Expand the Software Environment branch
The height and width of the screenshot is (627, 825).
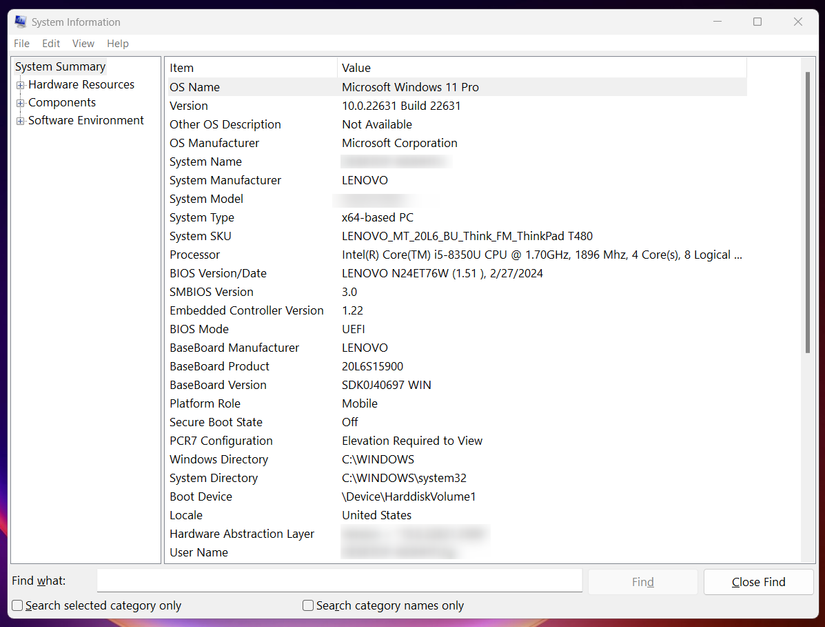20,120
